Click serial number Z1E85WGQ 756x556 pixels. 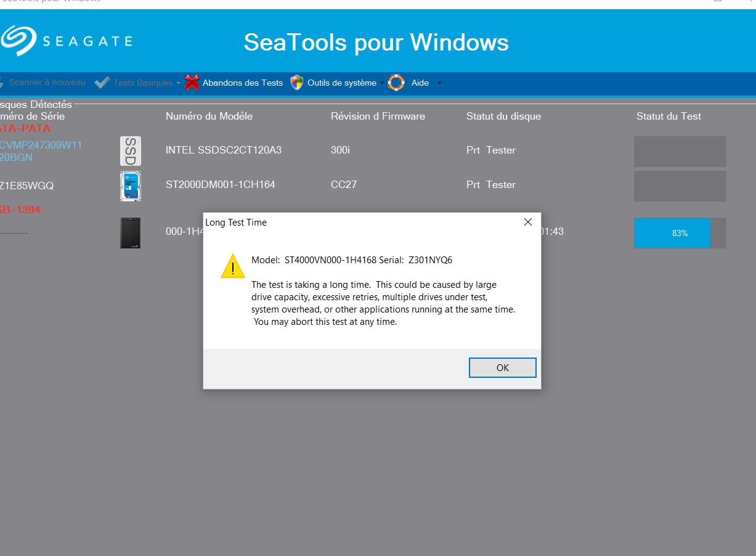coord(26,186)
